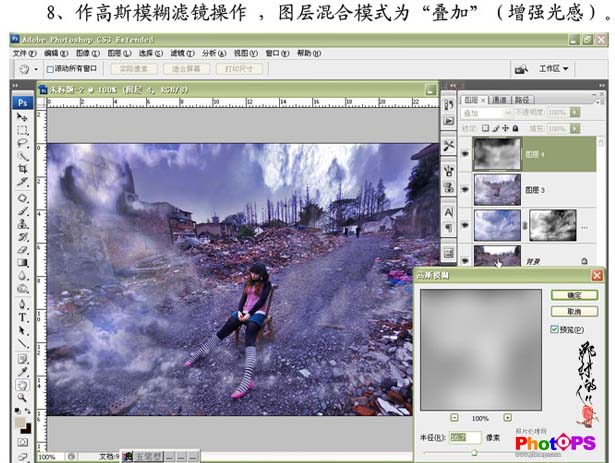Collapse the right panel dock arrows
Image resolution: width=615 pixels, height=463 pixels.
(602, 85)
